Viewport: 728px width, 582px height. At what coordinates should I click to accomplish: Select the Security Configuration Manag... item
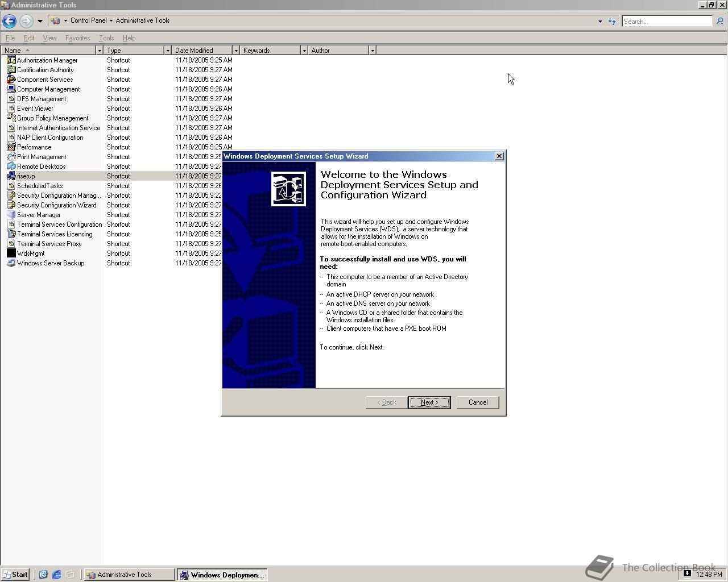54,196
